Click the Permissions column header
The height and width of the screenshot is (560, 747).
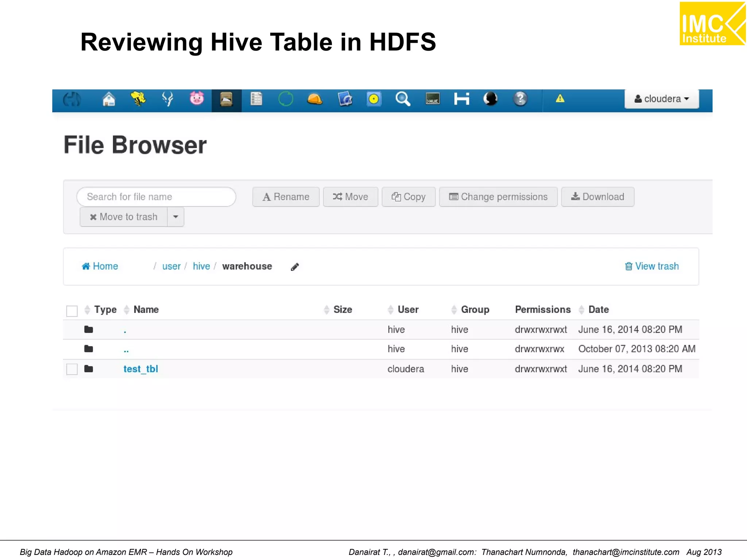click(542, 310)
